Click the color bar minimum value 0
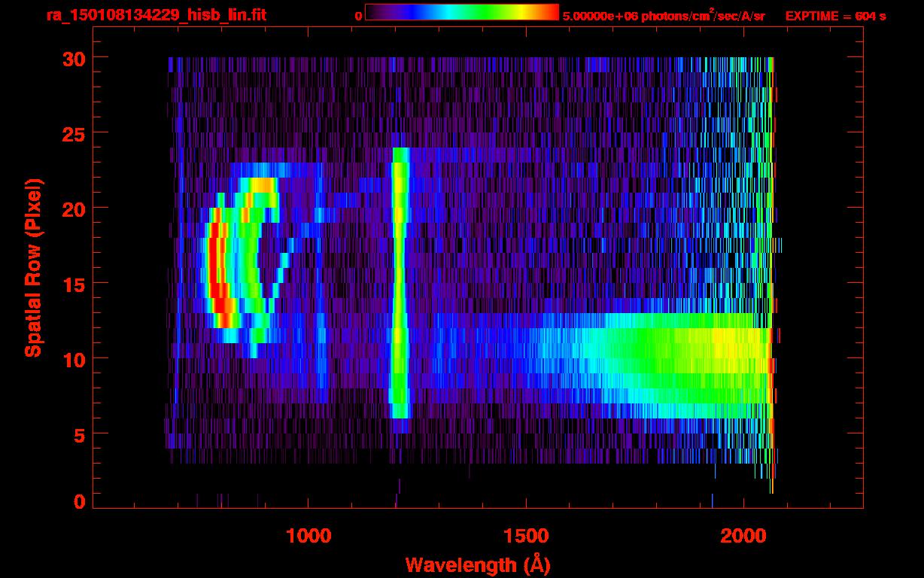This screenshot has height=578, width=924. click(x=358, y=16)
